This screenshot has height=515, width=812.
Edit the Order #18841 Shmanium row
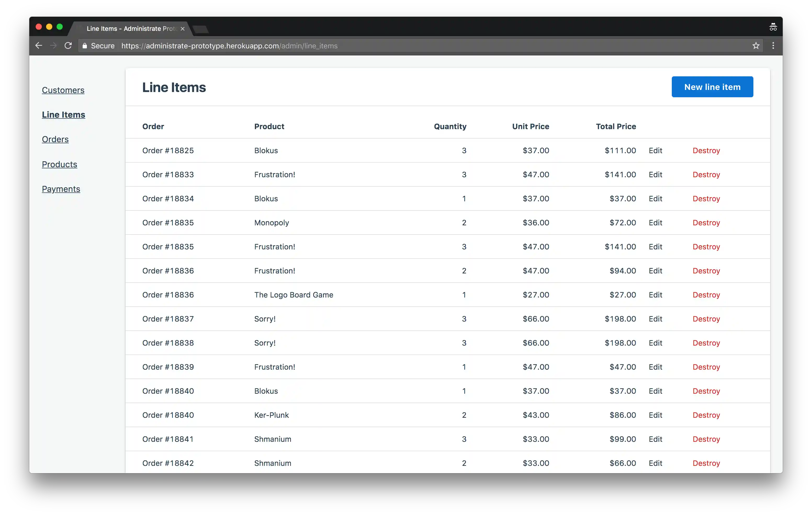pyautogui.click(x=655, y=439)
